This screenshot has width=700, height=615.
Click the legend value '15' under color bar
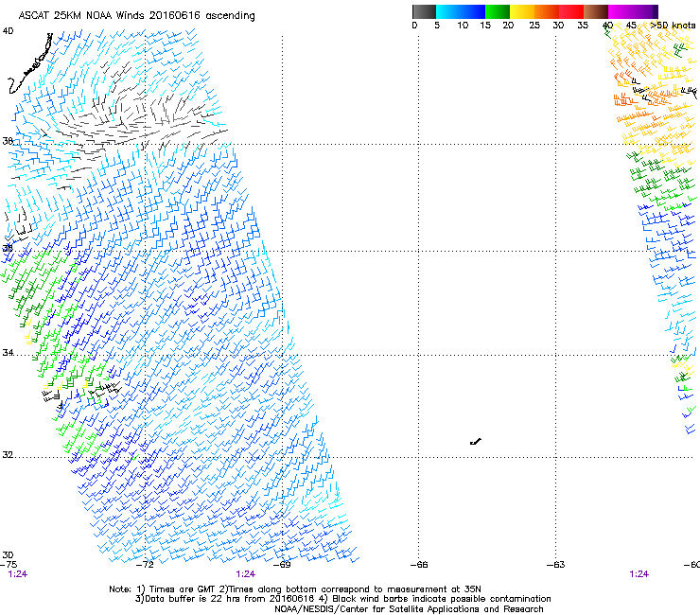click(x=485, y=26)
